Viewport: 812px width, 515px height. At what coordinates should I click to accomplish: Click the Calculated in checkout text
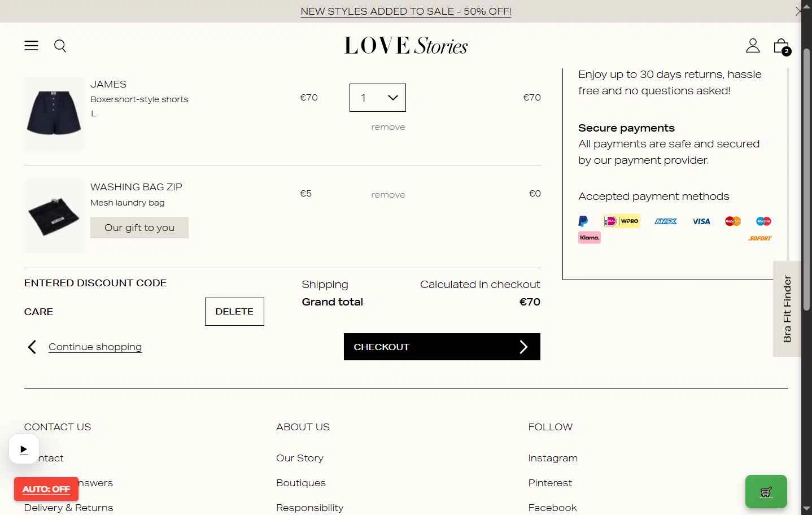[x=480, y=285]
